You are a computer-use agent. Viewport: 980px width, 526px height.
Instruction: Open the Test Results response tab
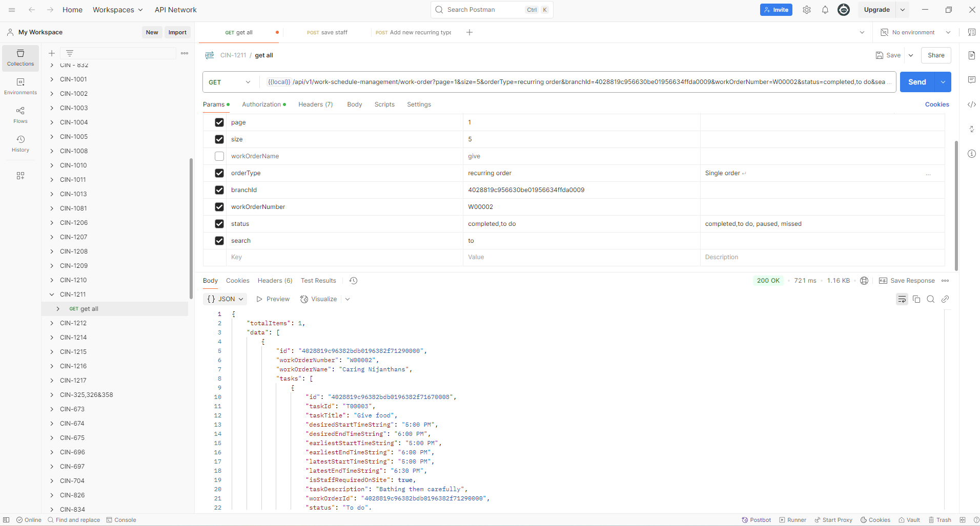(318, 281)
